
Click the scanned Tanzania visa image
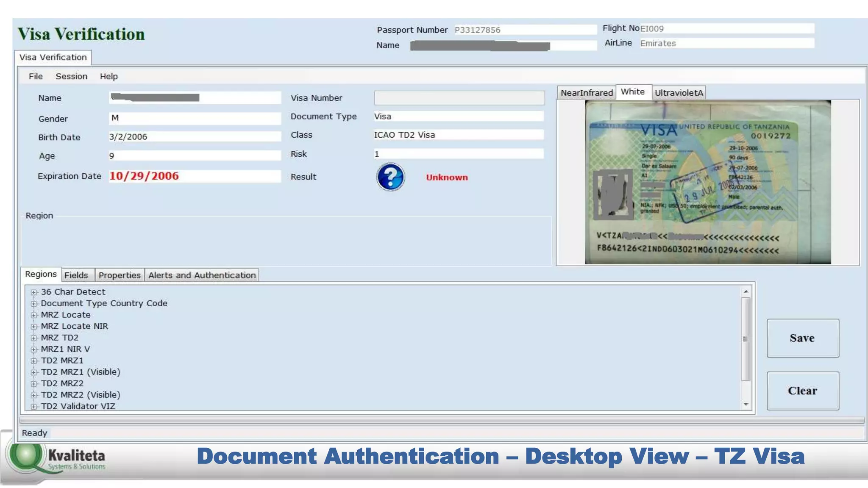click(x=707, y=182)
